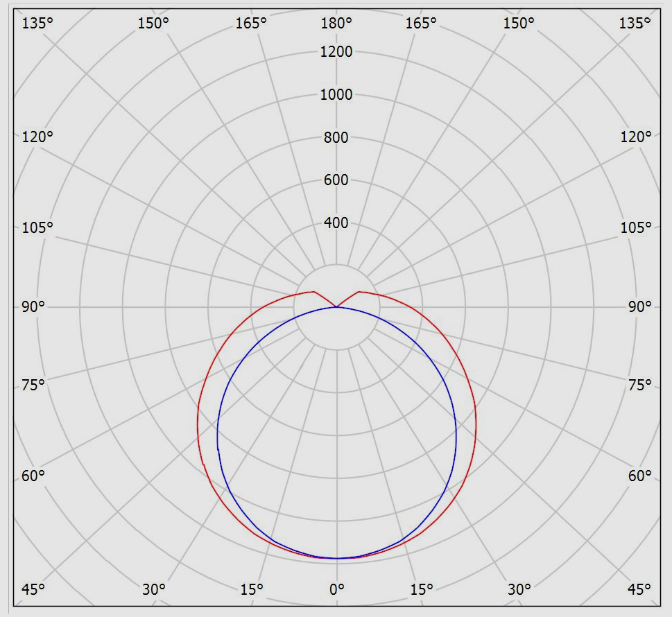The height and width of the screenshot is (617, 672).
Task: Click the 0° angle label
Action: (336, 589)
